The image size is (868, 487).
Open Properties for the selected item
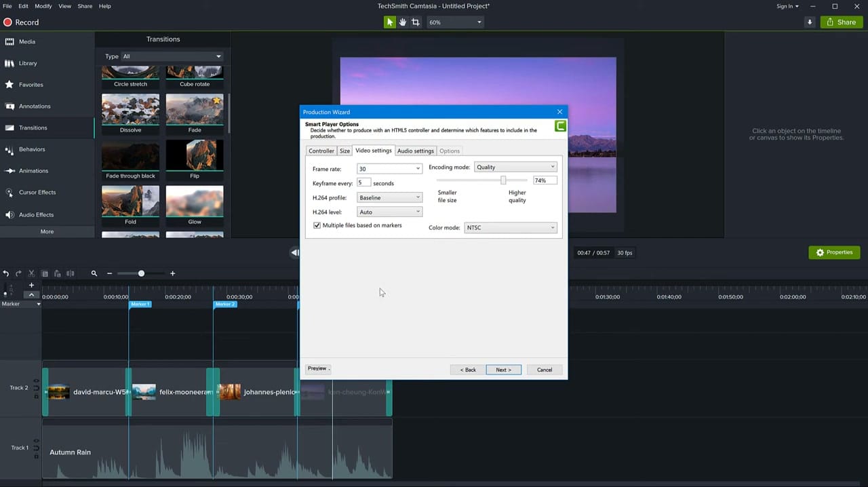(834, 252)
